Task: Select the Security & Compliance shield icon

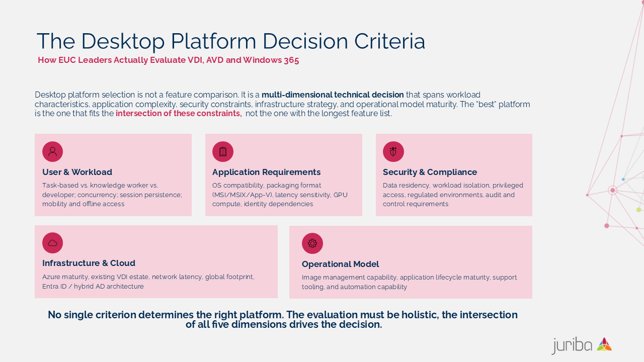Action: (x=393, y=152)
